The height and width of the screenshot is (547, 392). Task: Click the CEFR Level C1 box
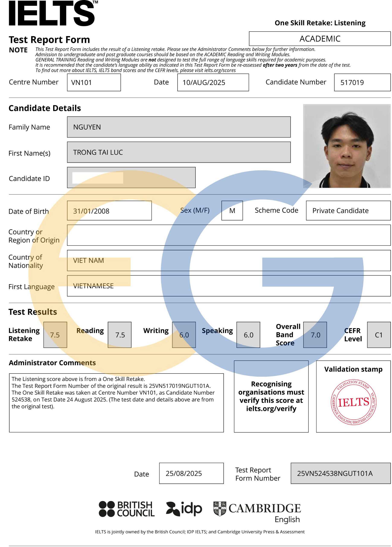379,335
